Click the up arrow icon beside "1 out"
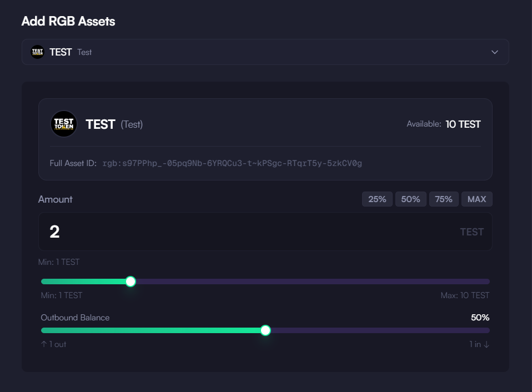This screenshot has height=392, width=532. 44,344
